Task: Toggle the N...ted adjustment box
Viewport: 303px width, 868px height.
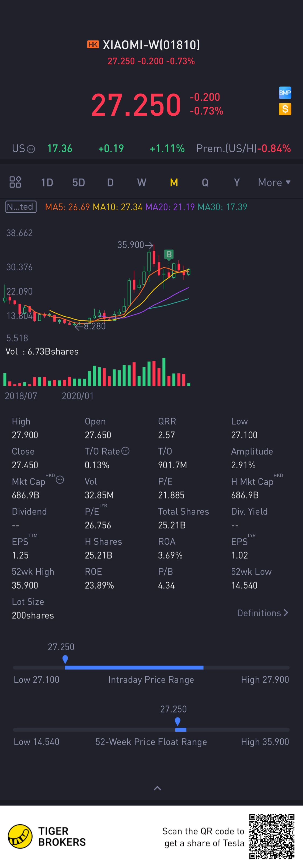Action: pos(21,206)
